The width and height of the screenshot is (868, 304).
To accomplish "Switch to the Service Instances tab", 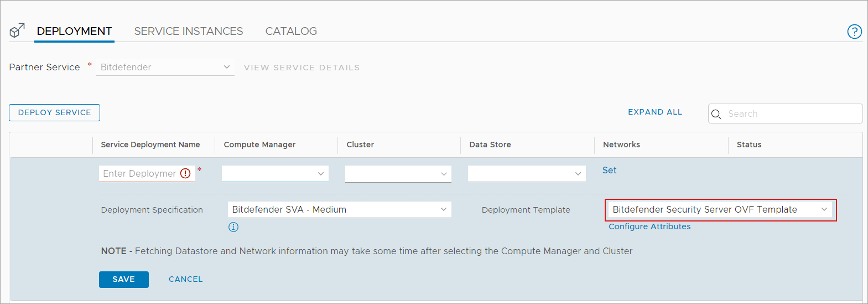I will [189, 32].
